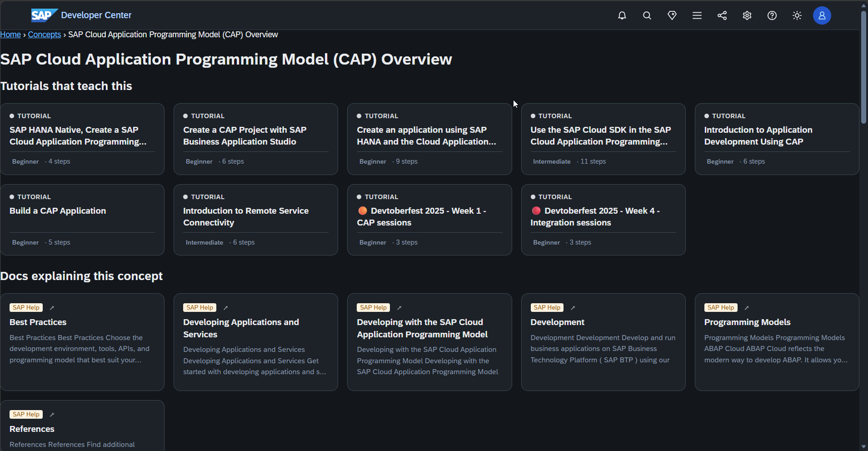Click '9 steps' text on SAP HANA card
Image resolution: width=868 pixels, height=451 pixels.
tap(407, 161)
